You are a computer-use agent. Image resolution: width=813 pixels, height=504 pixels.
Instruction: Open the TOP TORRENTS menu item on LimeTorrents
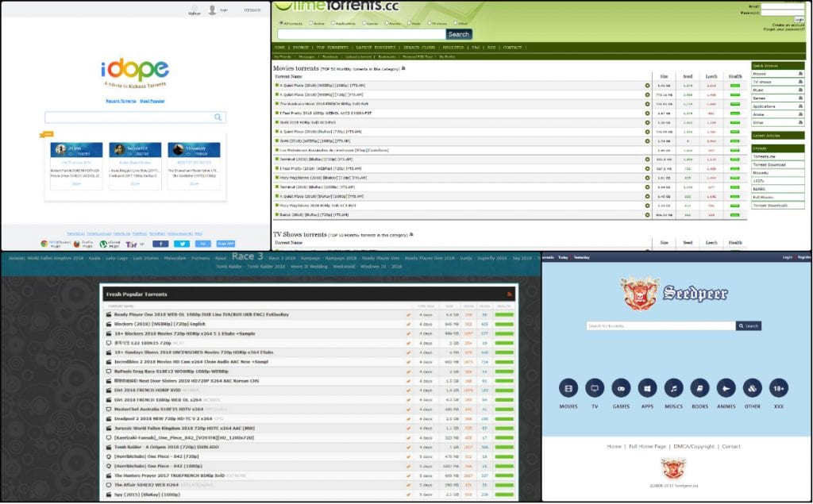(333, 48)
